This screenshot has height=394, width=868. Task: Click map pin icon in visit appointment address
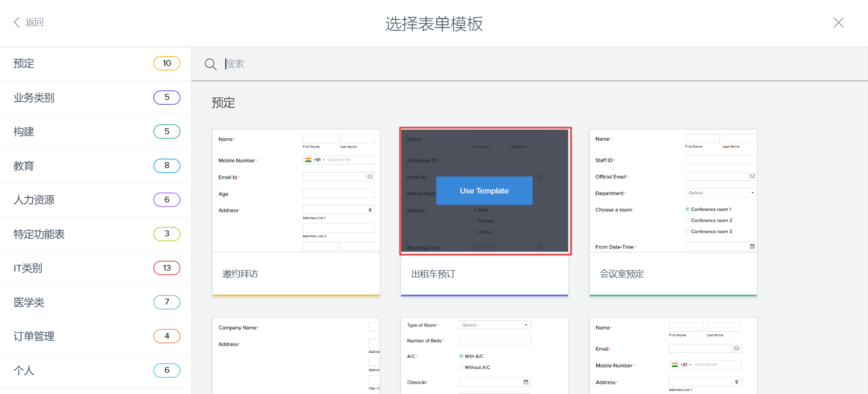(x=370, y=210)
